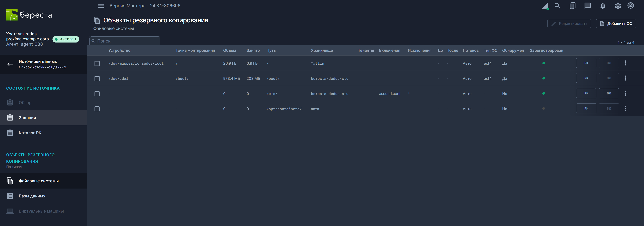Image resolution: width=644 pixels, height=226 pixels.
Task: Open Задания in sidebar
Action: tap(28, 118)
